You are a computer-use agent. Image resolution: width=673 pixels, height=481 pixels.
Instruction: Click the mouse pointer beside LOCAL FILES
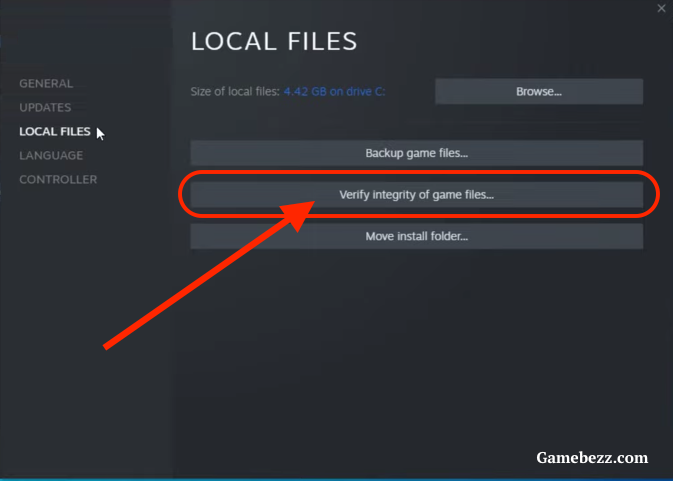click(100, 133)
